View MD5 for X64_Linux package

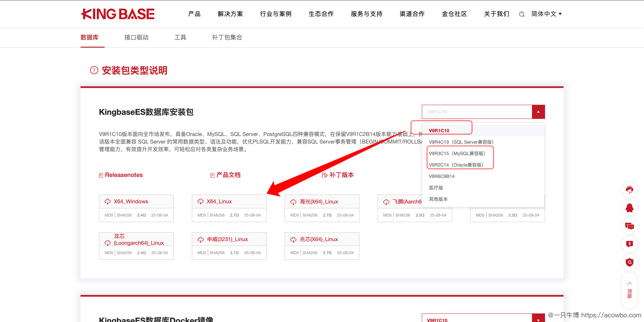click(x=202, y=215)
